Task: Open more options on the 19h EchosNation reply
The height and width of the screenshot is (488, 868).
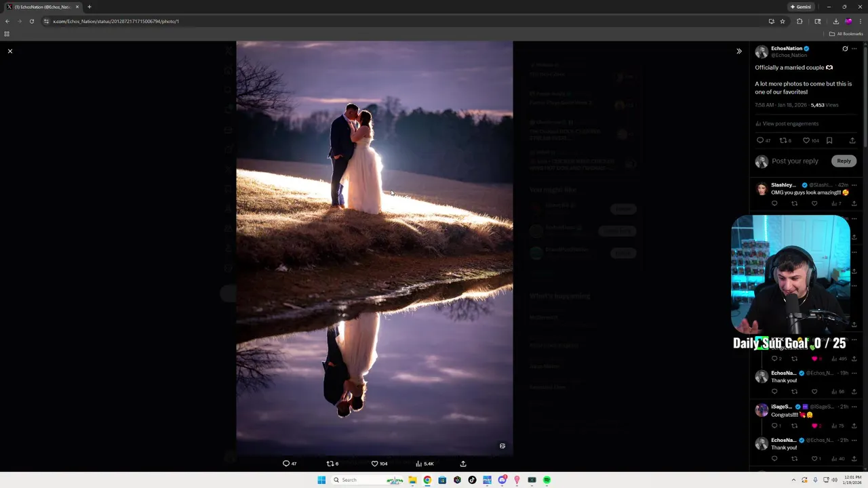Action: [854, 373]
